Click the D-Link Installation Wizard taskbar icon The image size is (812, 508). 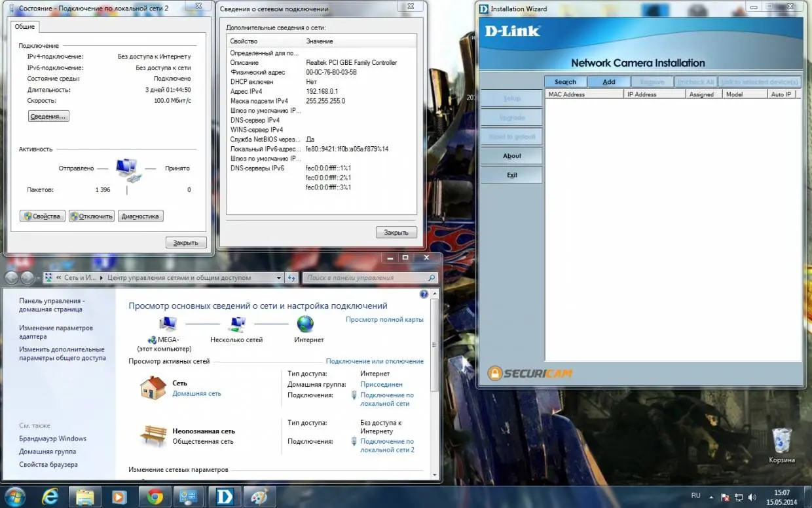click(225, 497)
